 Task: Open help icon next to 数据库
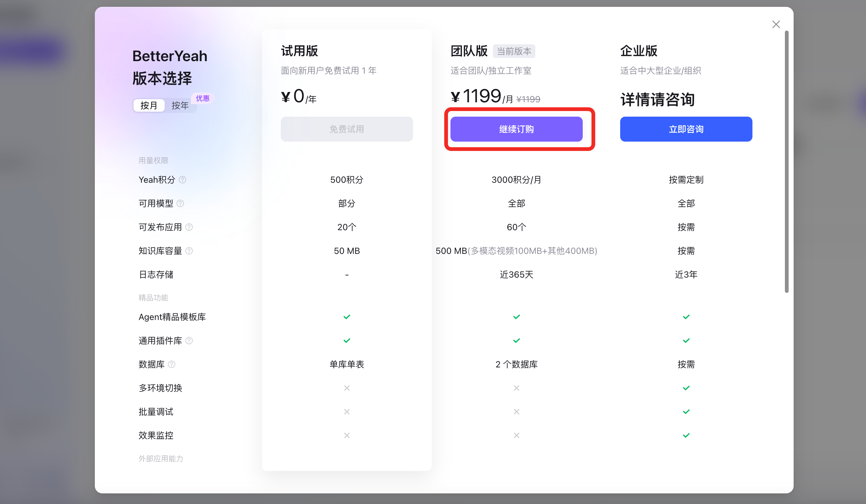coord(172,364)
